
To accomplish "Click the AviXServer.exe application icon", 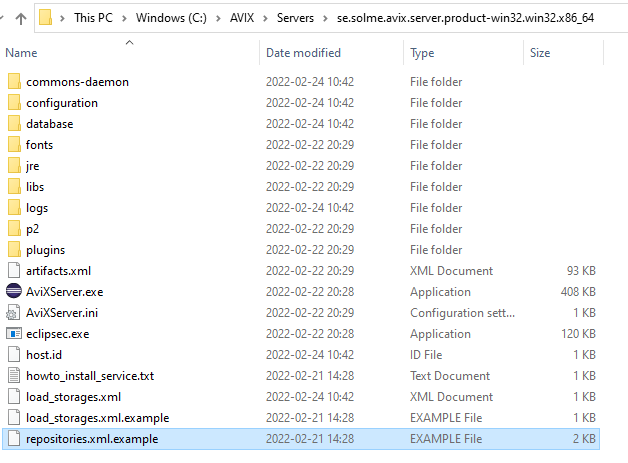I will tap(13, 292).
